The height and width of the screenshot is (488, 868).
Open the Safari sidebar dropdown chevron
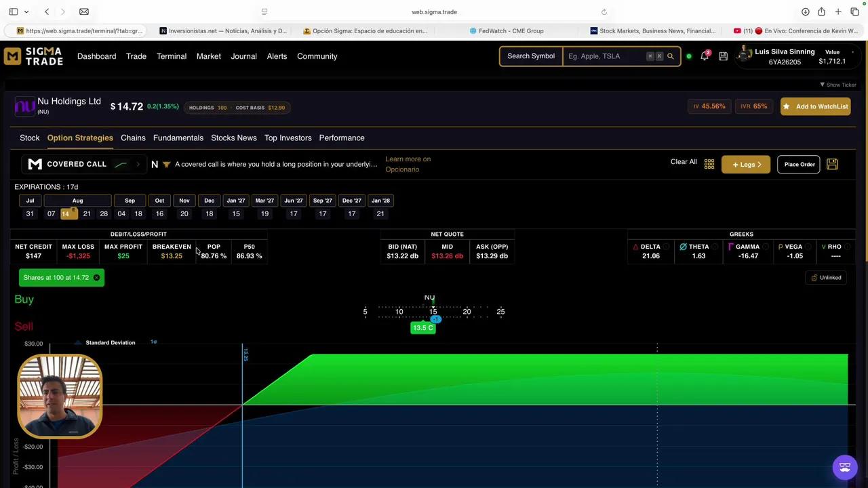[26, 12]
